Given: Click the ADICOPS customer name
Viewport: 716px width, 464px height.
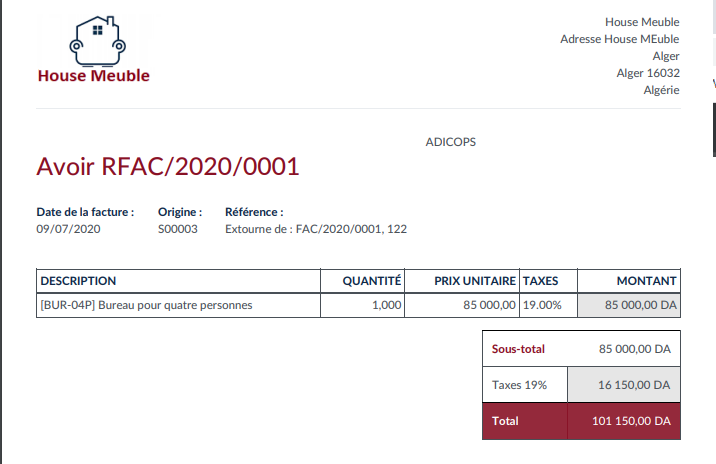Looking at the screenshot, I should (x=451, y=142).
